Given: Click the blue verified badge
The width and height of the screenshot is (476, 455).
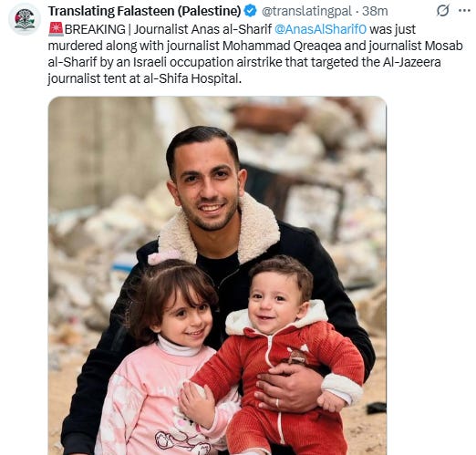Looking at the screenshot, I should (251, 11).
